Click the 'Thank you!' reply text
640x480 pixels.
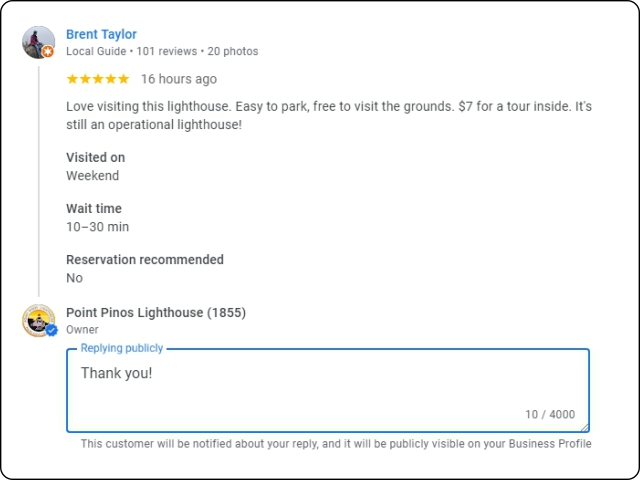pyautogui.click(x=116, y=373)
